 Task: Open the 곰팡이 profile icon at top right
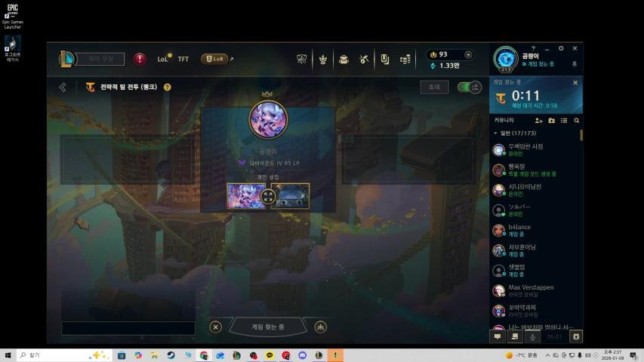(506, 59)
